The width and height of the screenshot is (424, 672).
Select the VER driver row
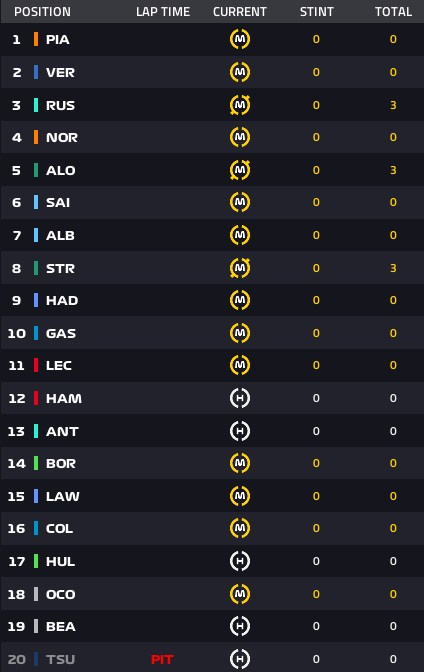[212, 72]
